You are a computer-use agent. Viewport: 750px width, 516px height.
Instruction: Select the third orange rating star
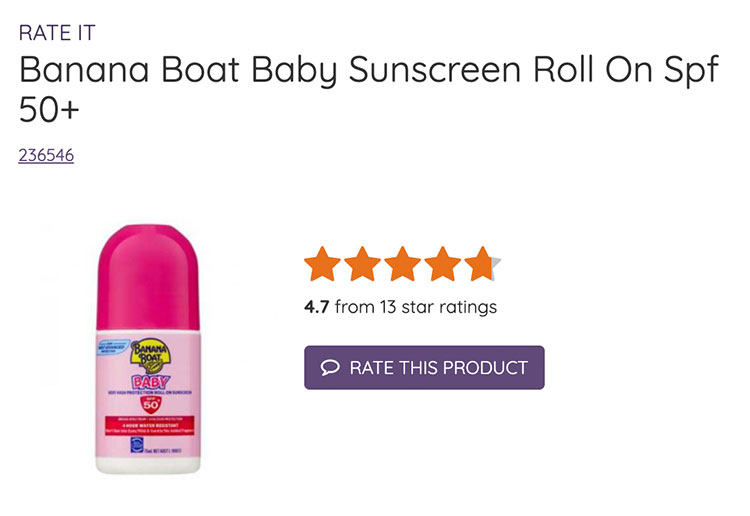[402, 265]
